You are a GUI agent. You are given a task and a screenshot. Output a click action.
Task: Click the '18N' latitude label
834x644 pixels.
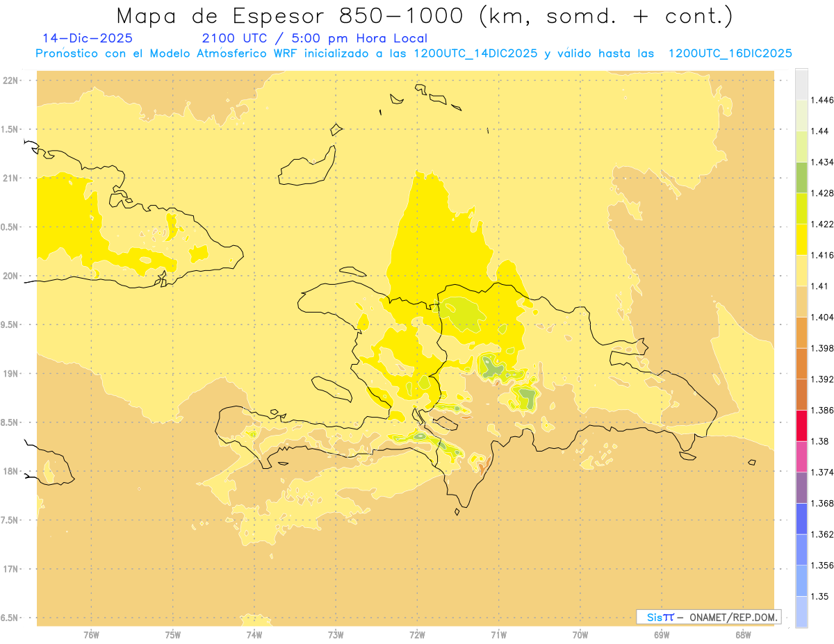click(10, 471)
